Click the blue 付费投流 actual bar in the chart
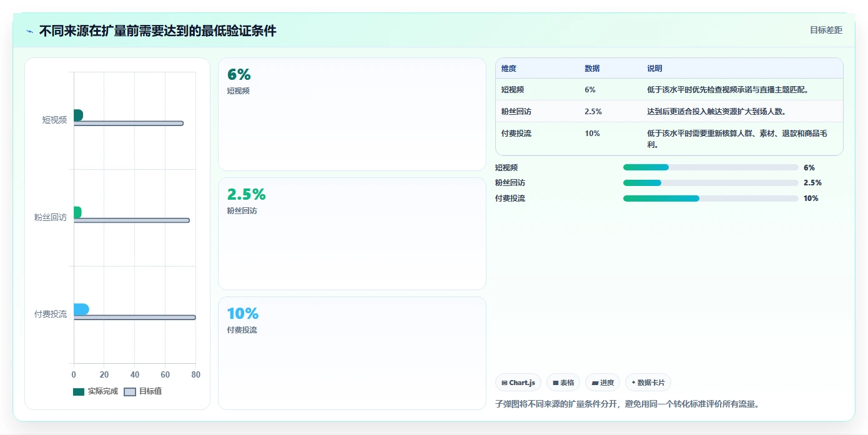868x435 pixels. click(81, 310)
